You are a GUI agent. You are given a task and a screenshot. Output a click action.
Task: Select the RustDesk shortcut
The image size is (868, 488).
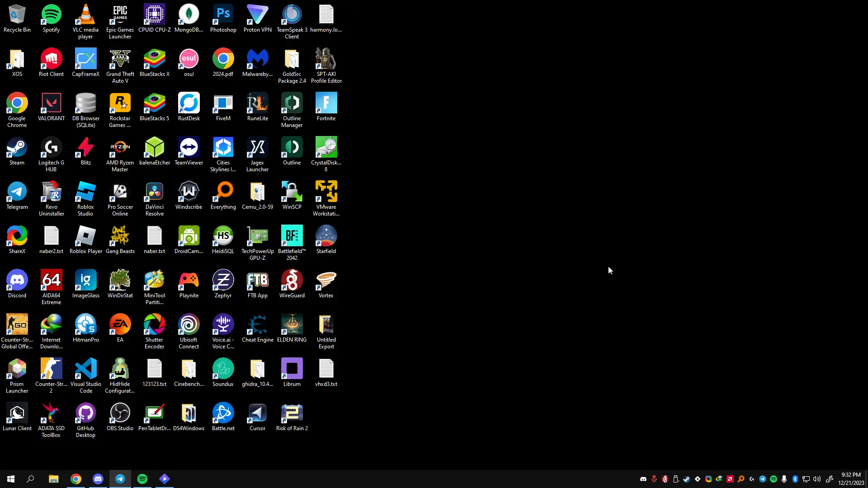(189, 108)
